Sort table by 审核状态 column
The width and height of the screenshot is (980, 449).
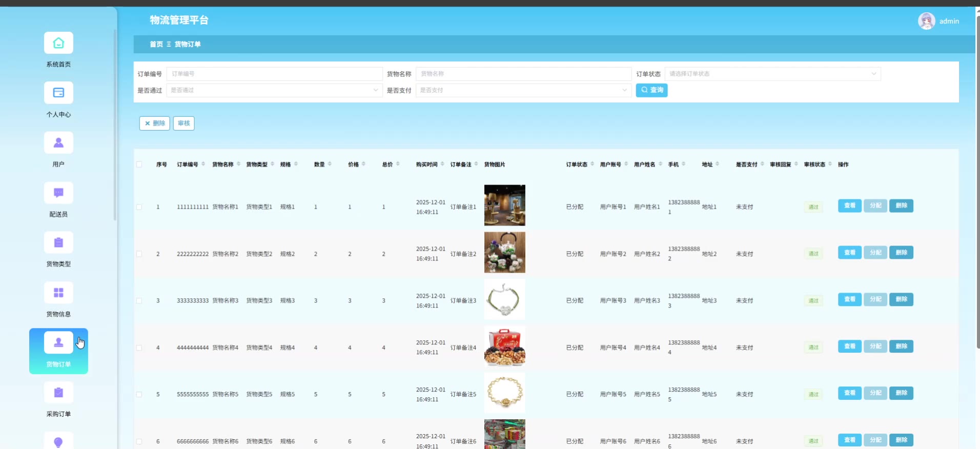pos(830,164)
